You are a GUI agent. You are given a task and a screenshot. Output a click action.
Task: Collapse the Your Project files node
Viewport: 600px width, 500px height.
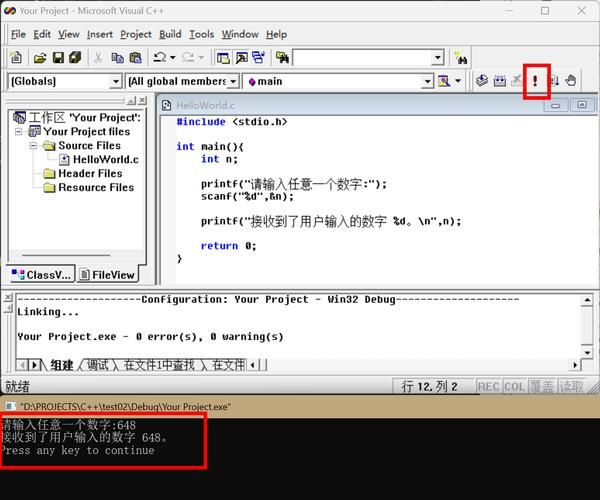18,132
